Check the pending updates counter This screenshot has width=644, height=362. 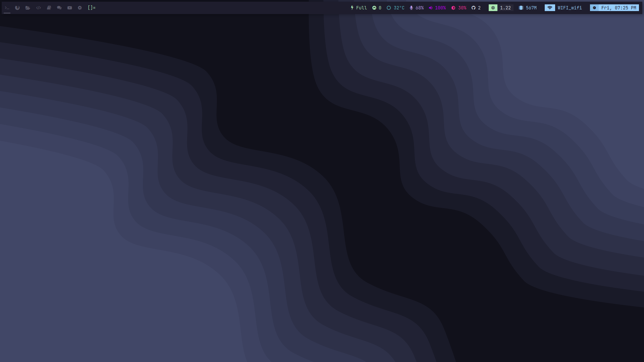(377, 8)
